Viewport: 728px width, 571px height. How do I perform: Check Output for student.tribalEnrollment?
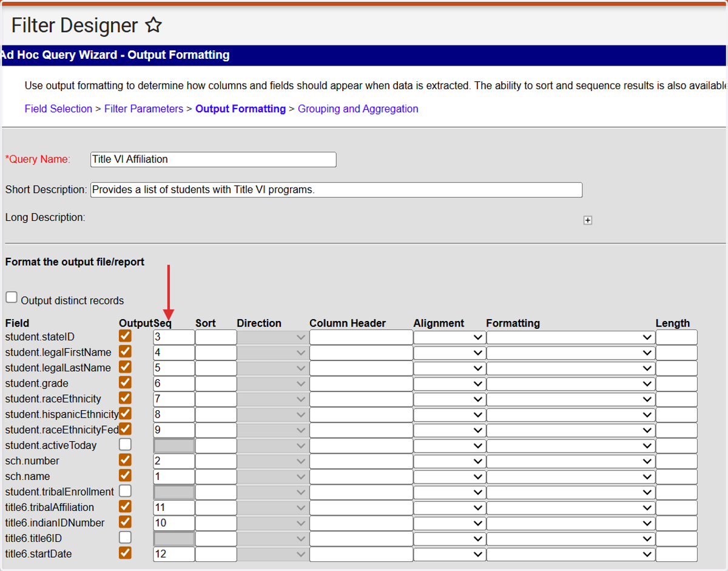[x=126, y=490]
